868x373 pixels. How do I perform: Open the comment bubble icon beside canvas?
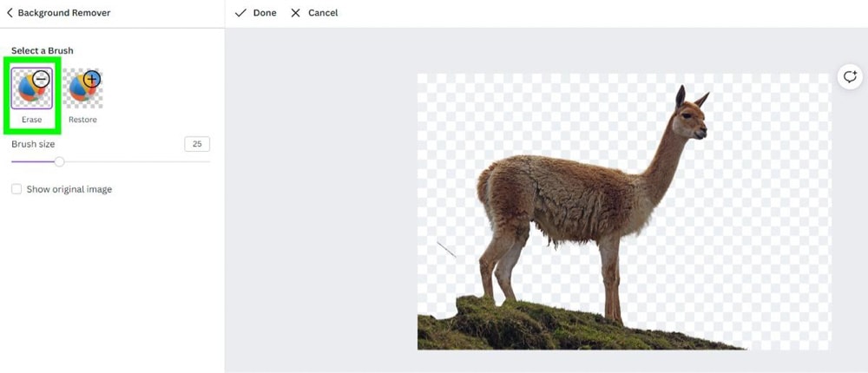click(848, 77)
